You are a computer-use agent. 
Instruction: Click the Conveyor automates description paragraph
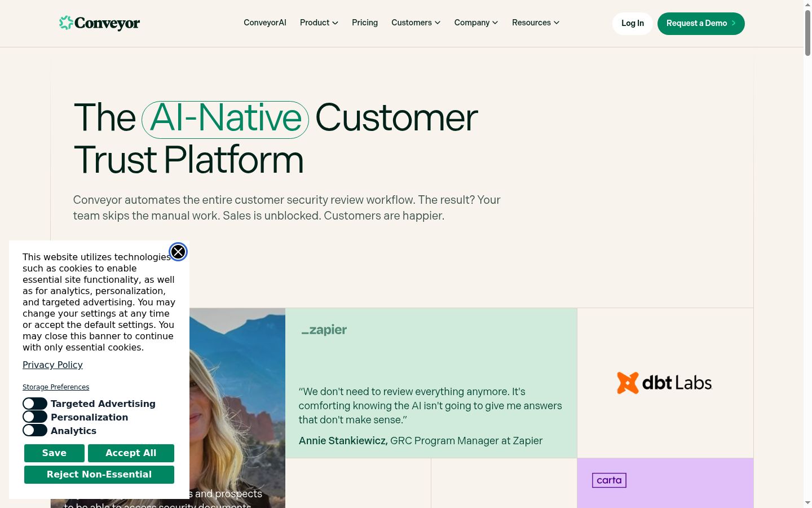click(287, 208)
